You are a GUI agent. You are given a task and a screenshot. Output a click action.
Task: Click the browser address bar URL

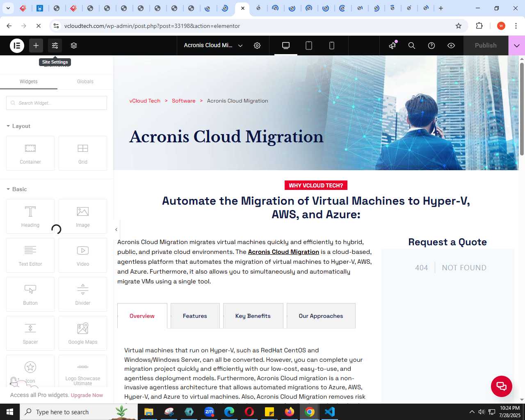pos(152,26)
